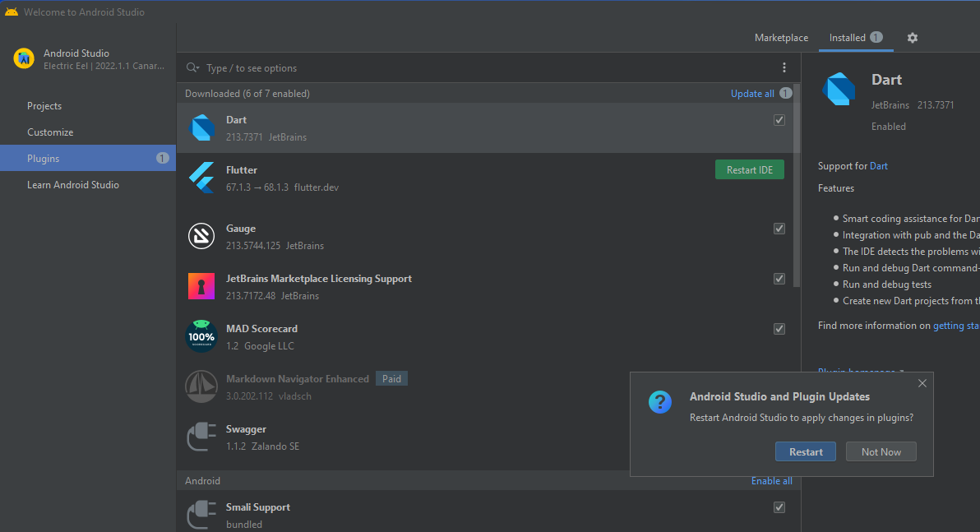Click the MAD Scorecard 100% icon
This screenshot has width=980, height=532.
[202, 336]
